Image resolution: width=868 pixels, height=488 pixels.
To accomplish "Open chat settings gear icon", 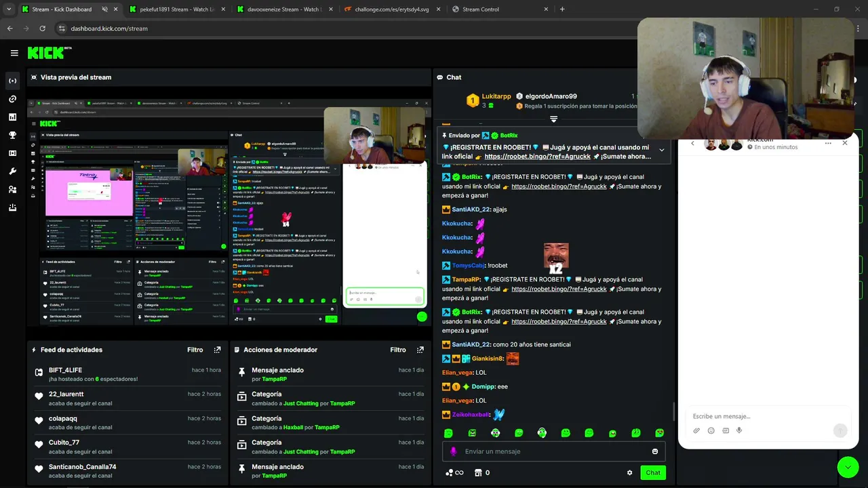I will coord(629,472).
